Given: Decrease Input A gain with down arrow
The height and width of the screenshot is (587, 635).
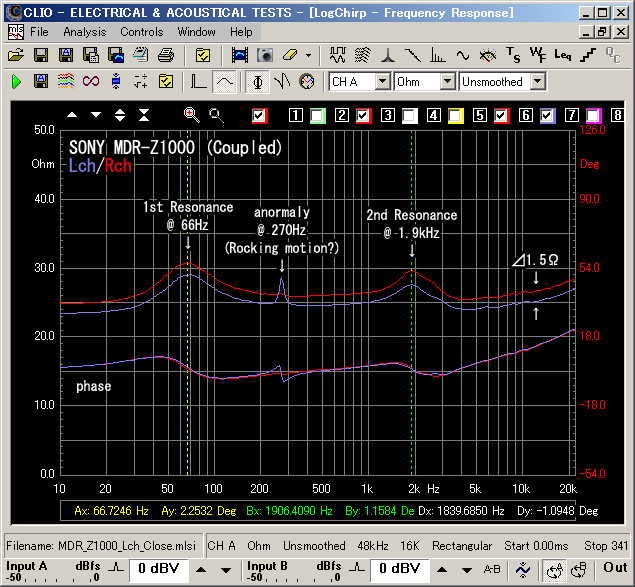Looking at the screenshot, I should click(226, 570).
